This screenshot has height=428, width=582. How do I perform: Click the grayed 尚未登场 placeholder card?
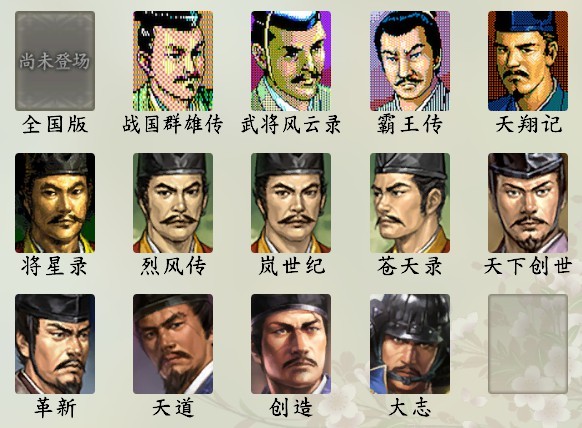click(55, 61)
